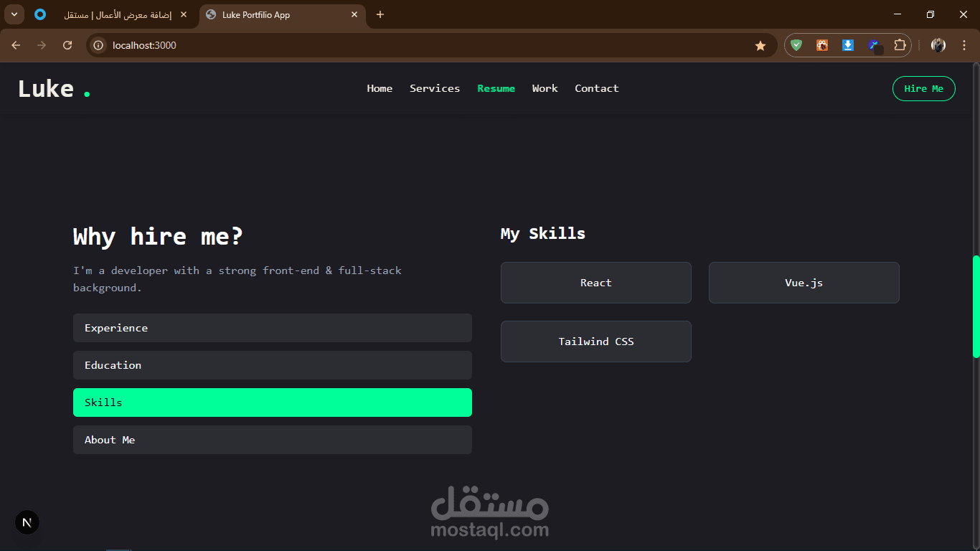The height and width of the screenshot is (551, 980).
Task: Open the Next.js dev tools badge
Action: pos(27,522)
